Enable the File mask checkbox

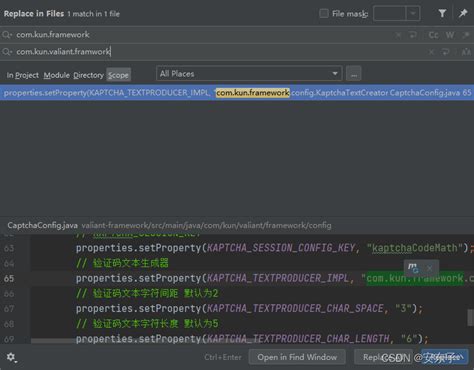[x=323, y=14]
